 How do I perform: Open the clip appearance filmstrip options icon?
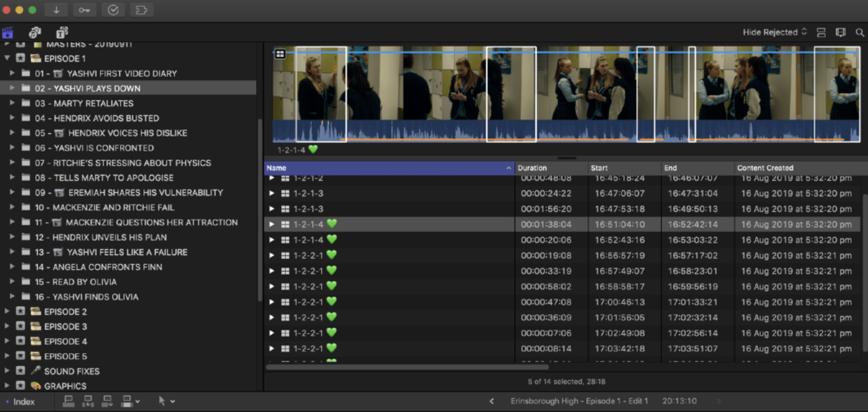click(840, 33)
